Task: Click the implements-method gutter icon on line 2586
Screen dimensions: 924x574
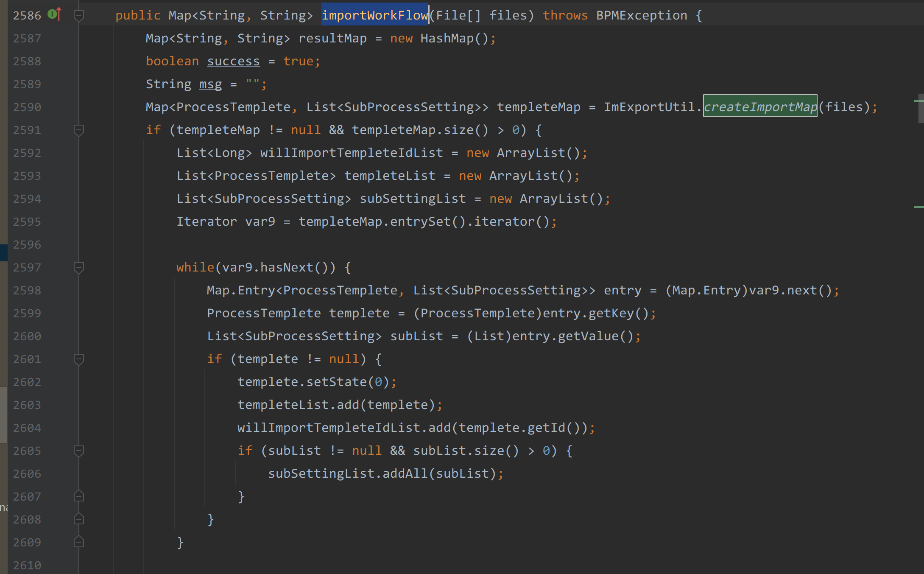Action: tap(54, 14)
